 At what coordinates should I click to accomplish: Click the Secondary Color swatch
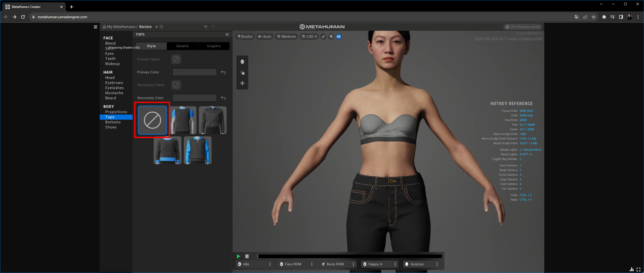195,98
